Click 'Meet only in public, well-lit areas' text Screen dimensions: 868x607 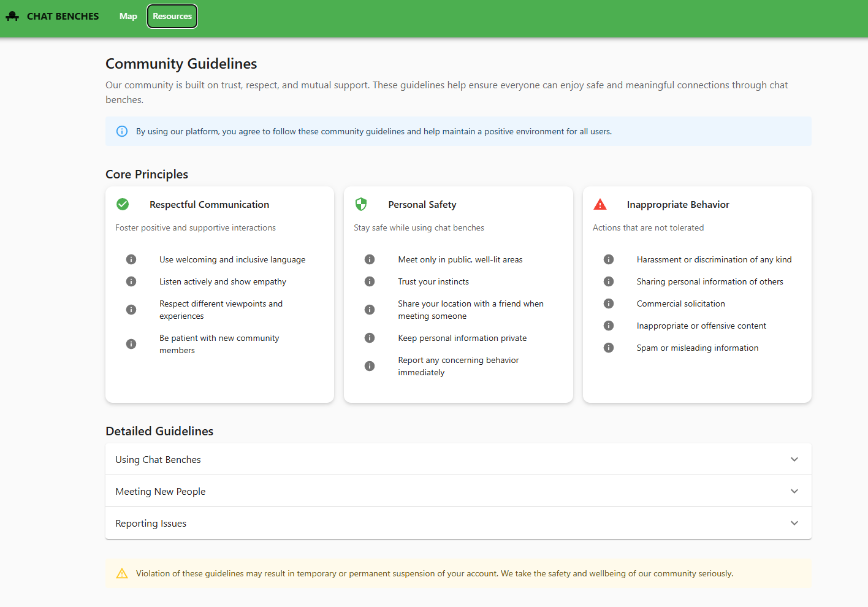[460, 259]
